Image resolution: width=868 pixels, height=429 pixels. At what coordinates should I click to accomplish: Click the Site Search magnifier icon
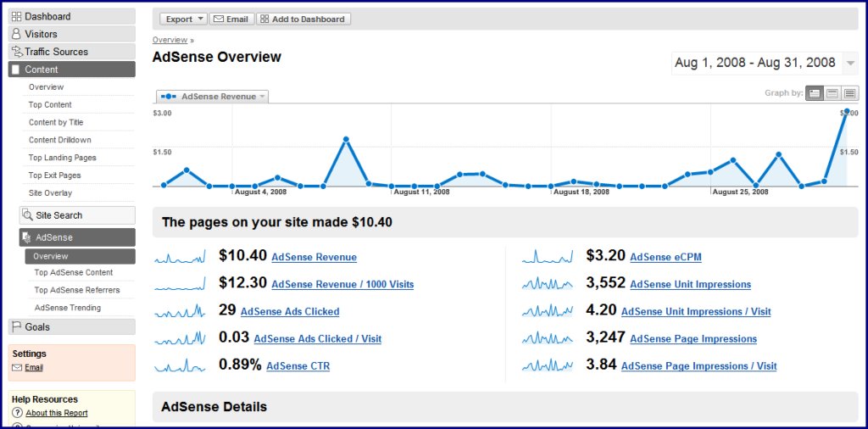point(27,215)
